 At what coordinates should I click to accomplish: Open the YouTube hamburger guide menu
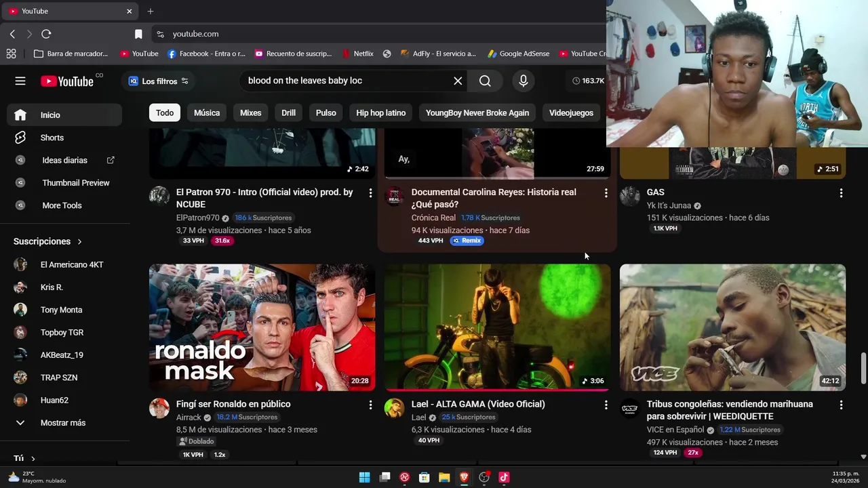click(x=20, y=81)
